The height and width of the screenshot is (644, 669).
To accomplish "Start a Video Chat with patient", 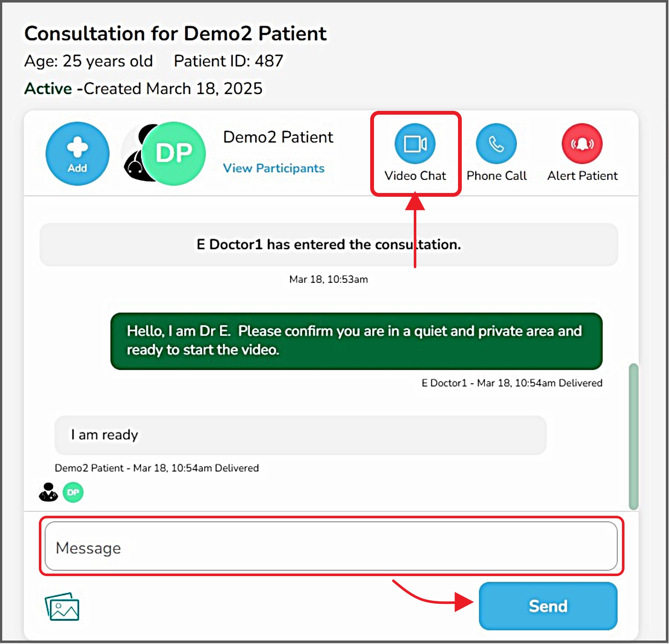I will pos(415,143).
